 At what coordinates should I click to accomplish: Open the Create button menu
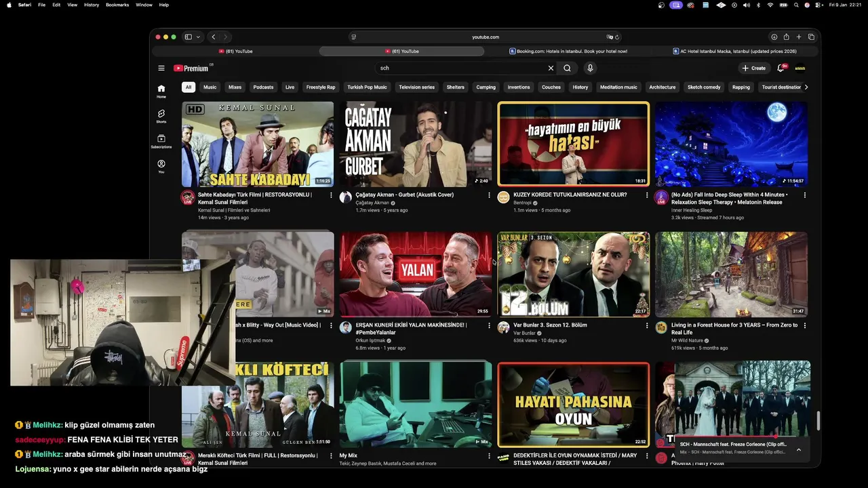[753, 68]
